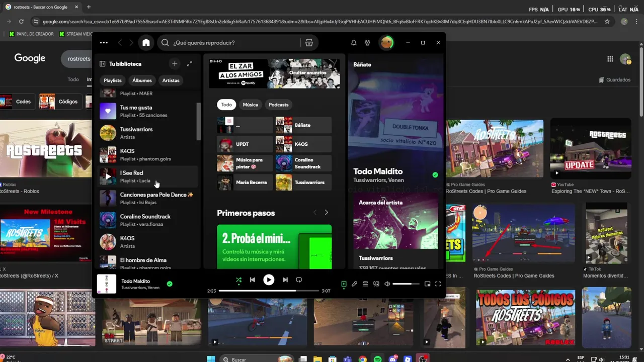Create a new playlist with plus icon
The height and width of the screenshot is (362, 644).
click(175, 64)
